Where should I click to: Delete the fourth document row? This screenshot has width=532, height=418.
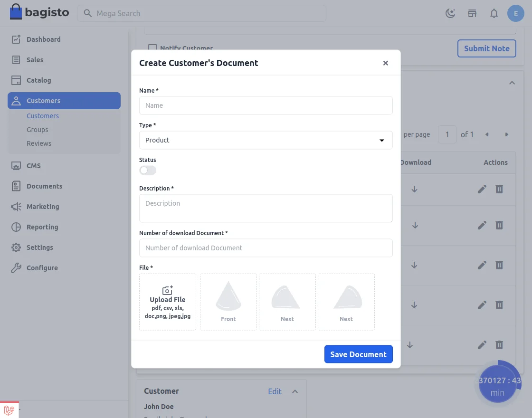tap(499, 305)
